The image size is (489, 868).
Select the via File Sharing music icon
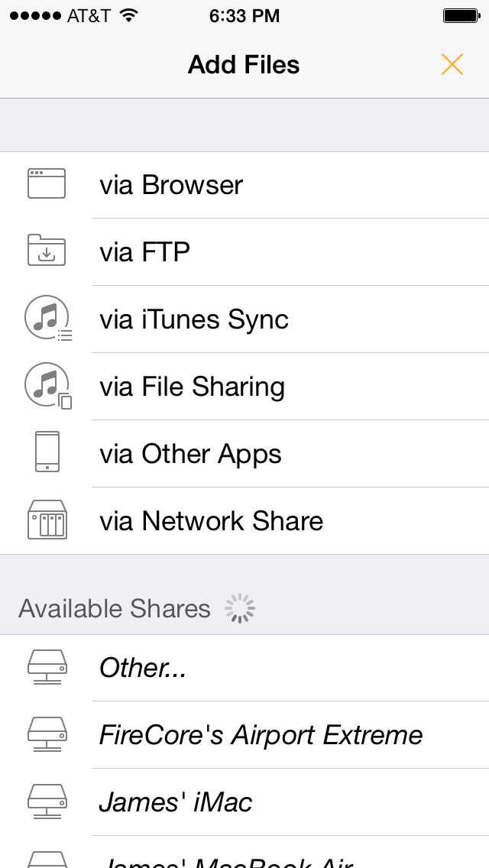(x=47, y=384)
